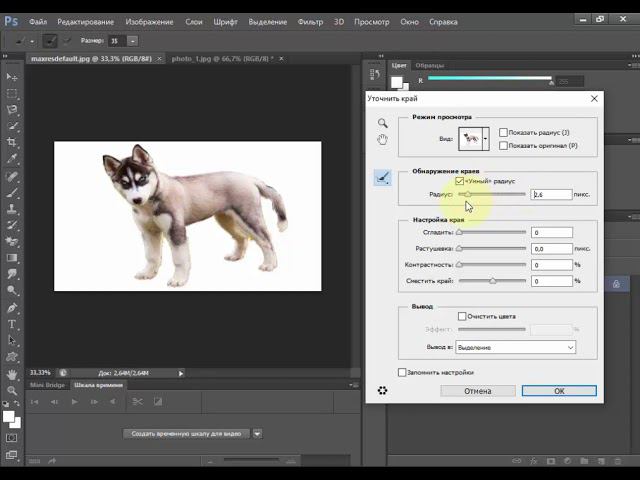Open dropdown next to create timeline button
Image resolution: width=640 pixels, height=480 pixels.
pos(258,433)
